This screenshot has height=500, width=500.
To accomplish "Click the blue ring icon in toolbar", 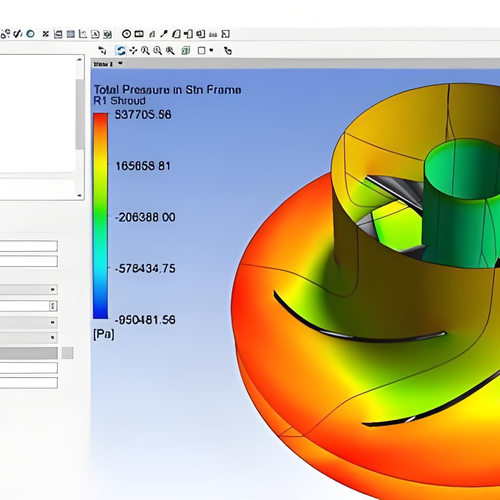I will click(x=30, y=34).
